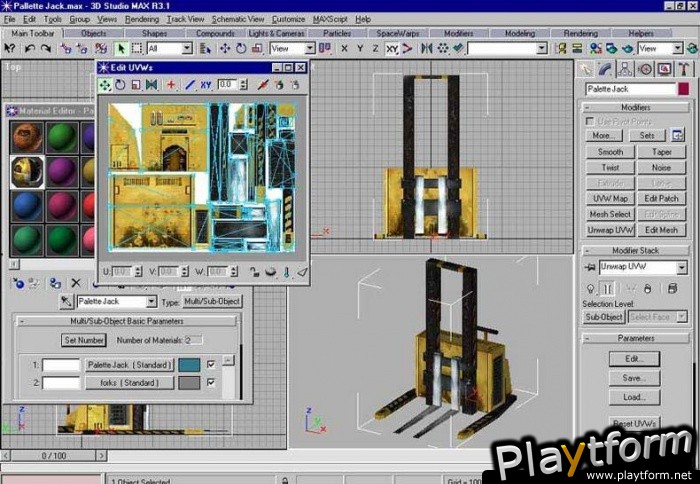The height and width of the screenshot is (484, 700).
Task: Pick the Select and Rotate tool in main toolbar
Action: coord(241,48)
